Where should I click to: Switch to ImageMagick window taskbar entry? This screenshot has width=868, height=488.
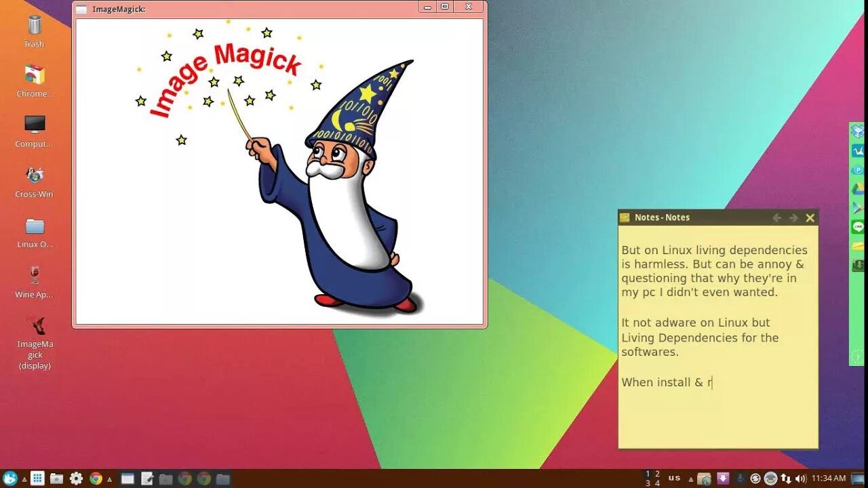coord(127,479)
